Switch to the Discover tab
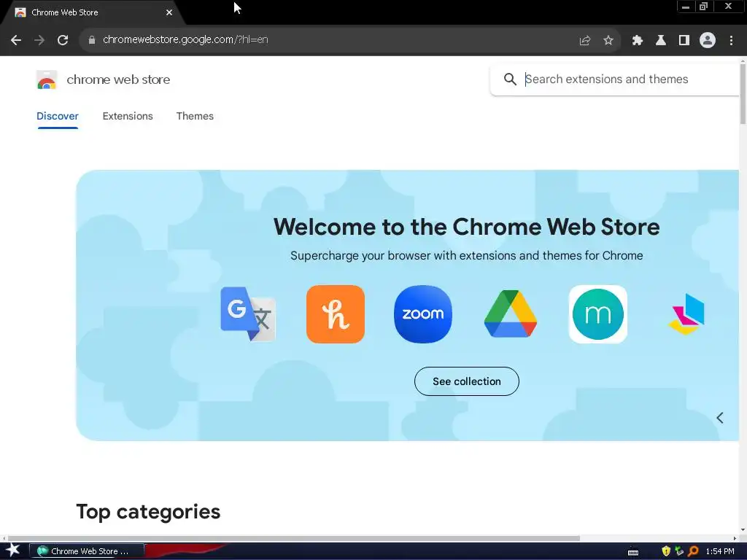This screenshot has height=560, width=747. [58, 116]
